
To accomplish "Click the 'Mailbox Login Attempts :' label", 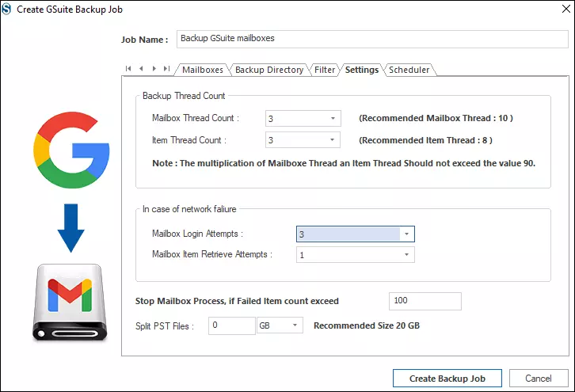I will 197,234.
